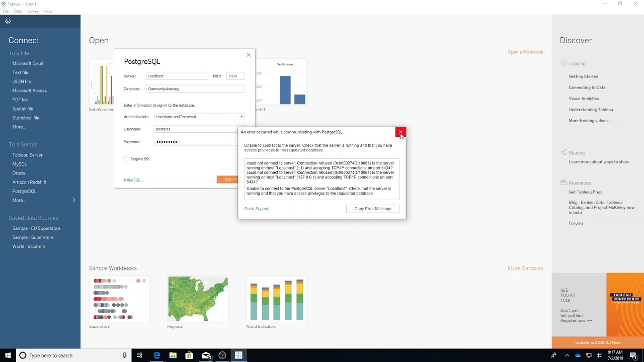Click the Username field

(x=196, y=129)
